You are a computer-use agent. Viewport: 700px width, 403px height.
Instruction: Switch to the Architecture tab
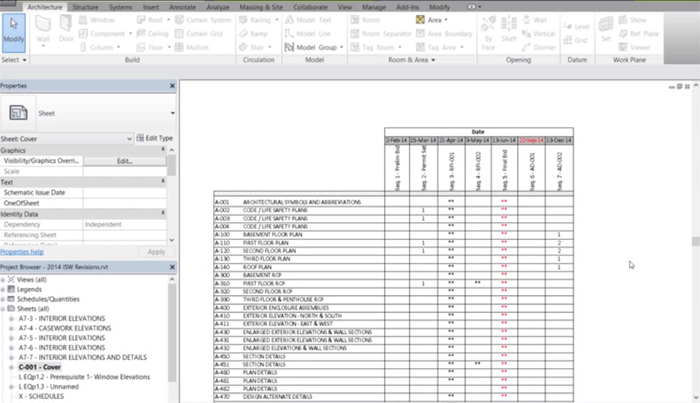point(45,7)
